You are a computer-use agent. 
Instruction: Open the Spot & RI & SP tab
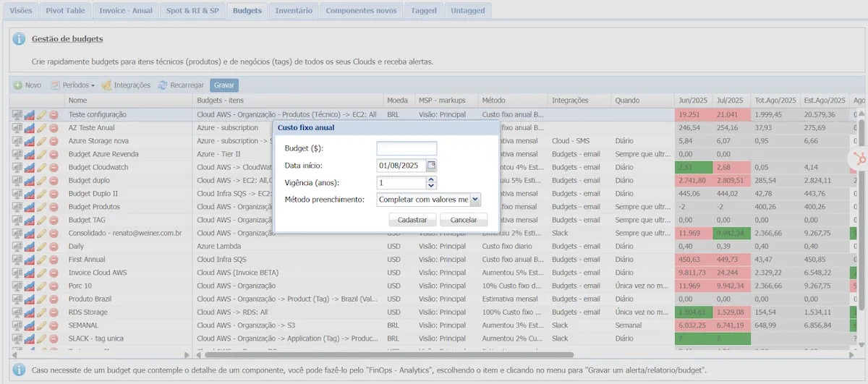pos(192,11)
